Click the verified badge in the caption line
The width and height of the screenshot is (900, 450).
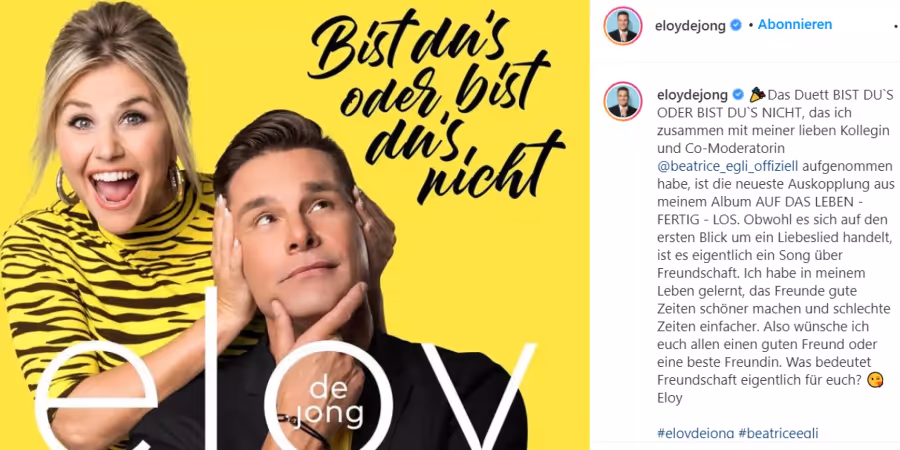pos(738,95)
